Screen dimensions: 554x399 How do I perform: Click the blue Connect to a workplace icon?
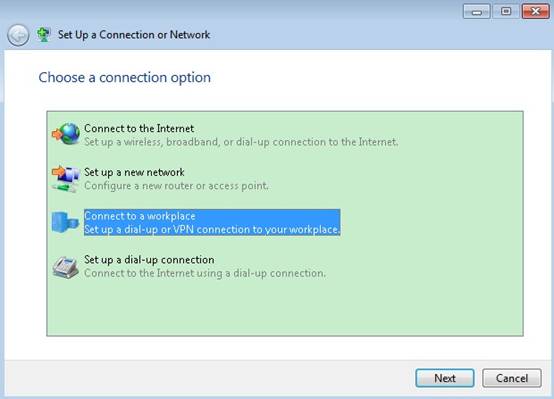coord(65,222)
